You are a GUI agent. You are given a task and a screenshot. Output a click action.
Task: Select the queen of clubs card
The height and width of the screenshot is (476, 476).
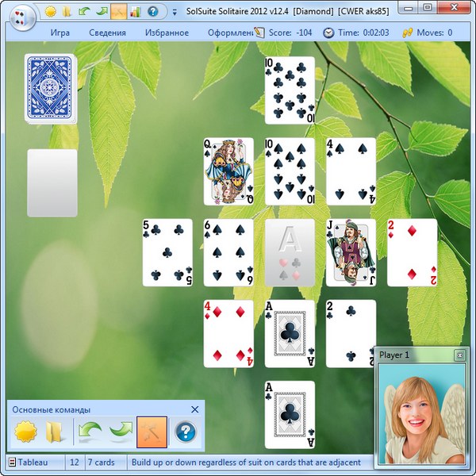click(228, 171)
